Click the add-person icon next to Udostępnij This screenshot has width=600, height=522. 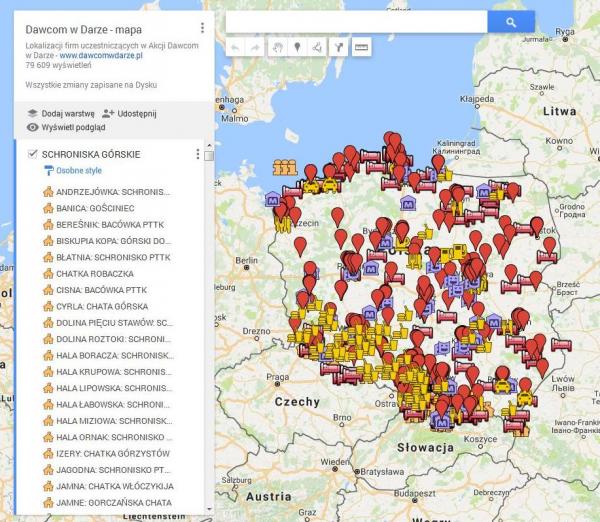point(108,113)
